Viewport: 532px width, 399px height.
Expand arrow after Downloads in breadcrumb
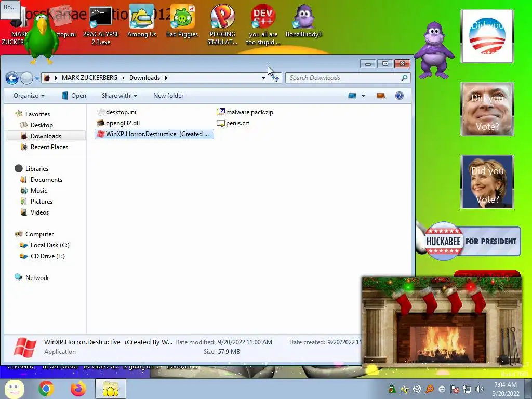(x=166, y=78)
